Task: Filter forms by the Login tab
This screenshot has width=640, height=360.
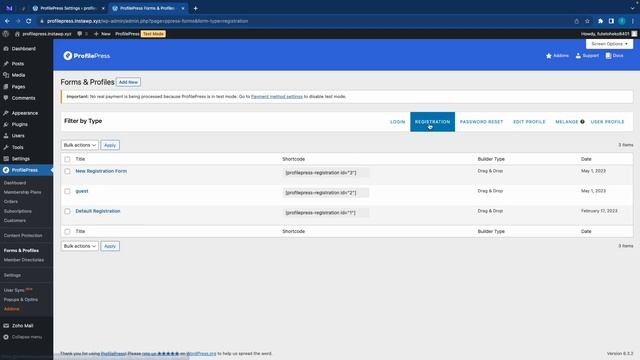Action: coord(398,122)
